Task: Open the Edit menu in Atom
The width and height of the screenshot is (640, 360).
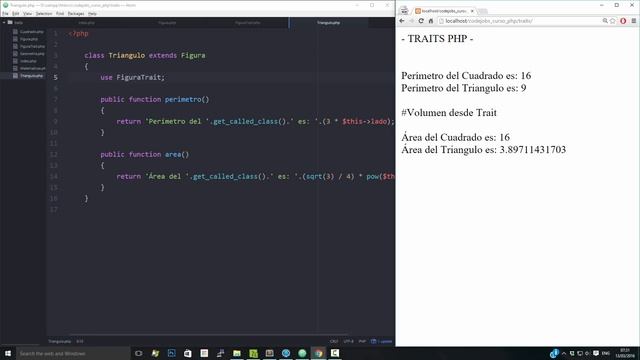Action: 16,13
